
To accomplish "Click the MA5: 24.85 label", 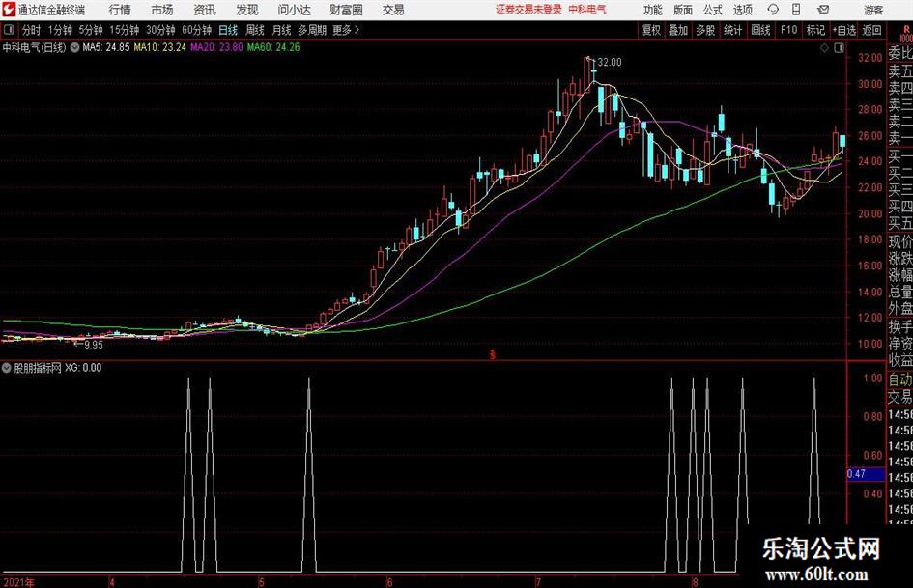I will (106, 47).
